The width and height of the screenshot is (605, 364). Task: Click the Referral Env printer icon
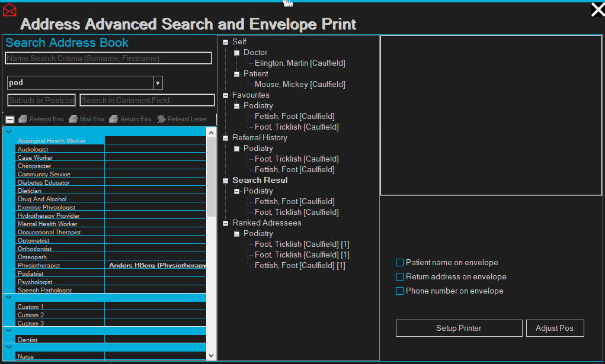point(23,119)
